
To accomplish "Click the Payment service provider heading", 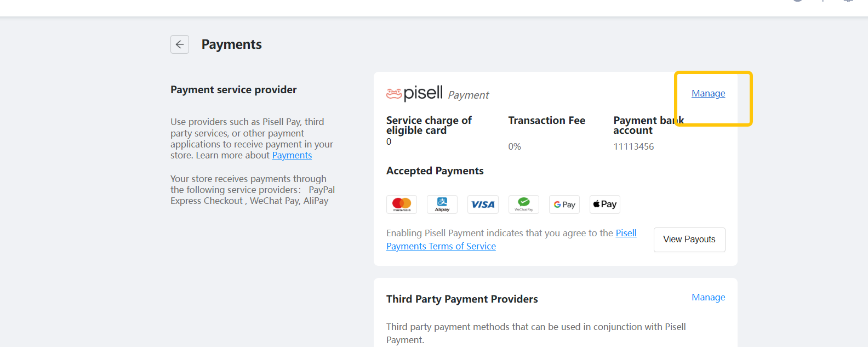I will [233, 90].
